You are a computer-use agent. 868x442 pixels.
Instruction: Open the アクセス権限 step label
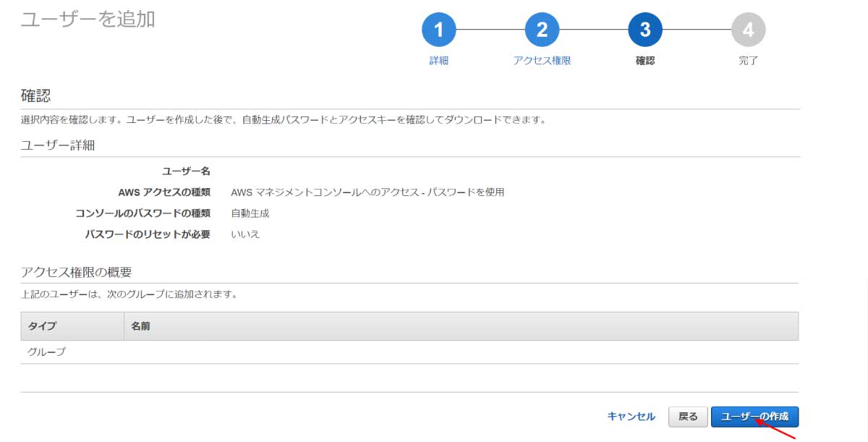point(542,61)
